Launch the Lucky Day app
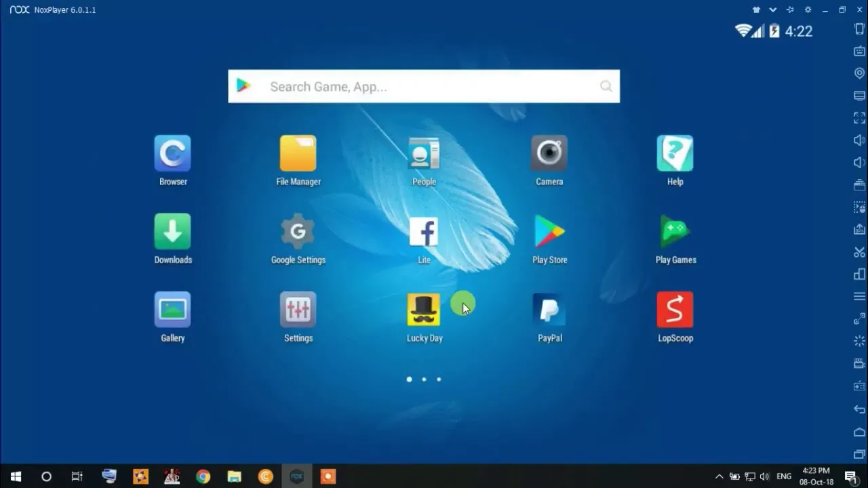Viewport: 868px width, 488px height. 424,310
